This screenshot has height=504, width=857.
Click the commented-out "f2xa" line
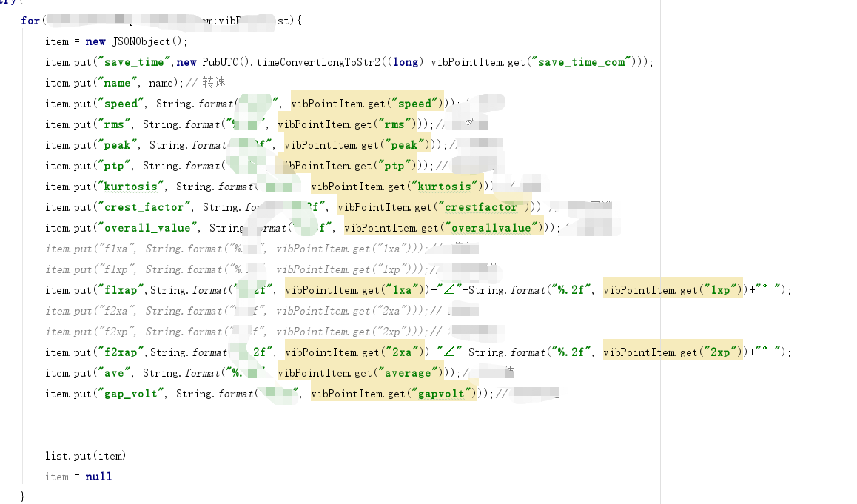click(x=261, y=312)
